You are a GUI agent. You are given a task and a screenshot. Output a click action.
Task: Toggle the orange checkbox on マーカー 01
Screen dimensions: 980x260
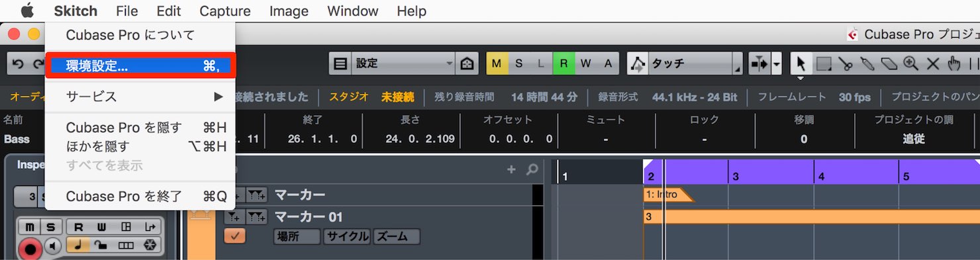[x=235, y=236]
